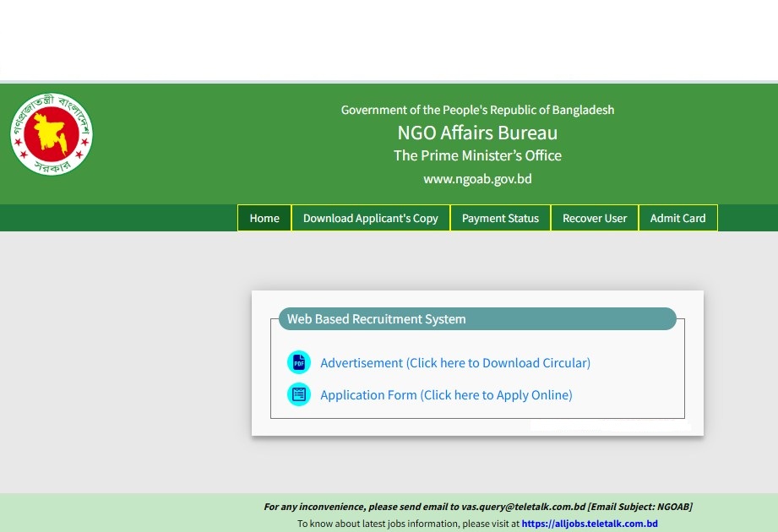This screenshot has height=532, width=778.
Task: Click the NGO Affairs Bureau heading
Action: tap(477, 133)
